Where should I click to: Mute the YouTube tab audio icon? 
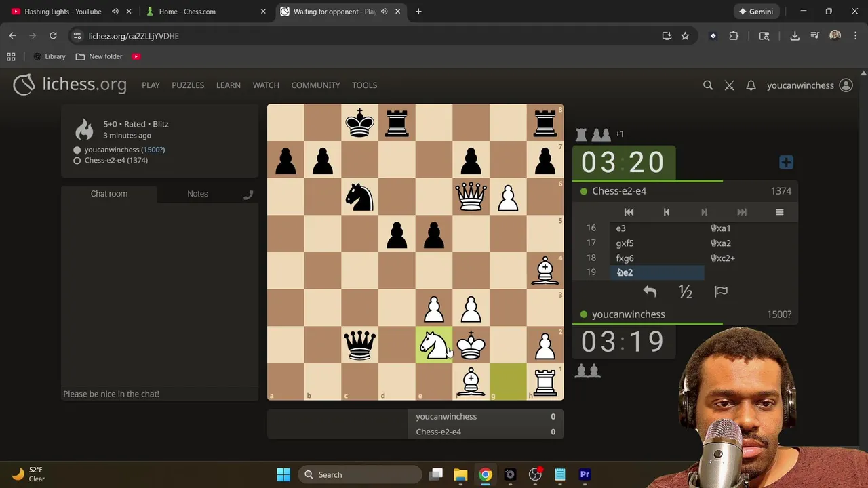point(115,12)
